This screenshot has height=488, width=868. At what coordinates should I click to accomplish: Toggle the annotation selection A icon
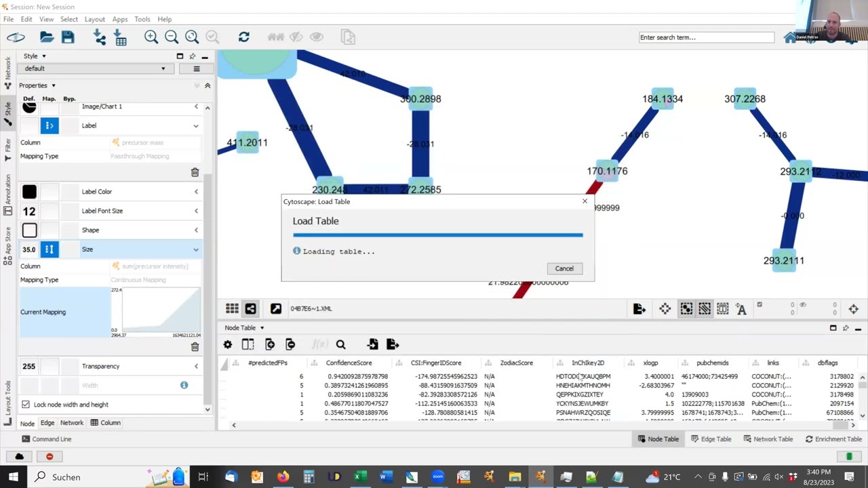pyautogui.click(x=741, y=309)
